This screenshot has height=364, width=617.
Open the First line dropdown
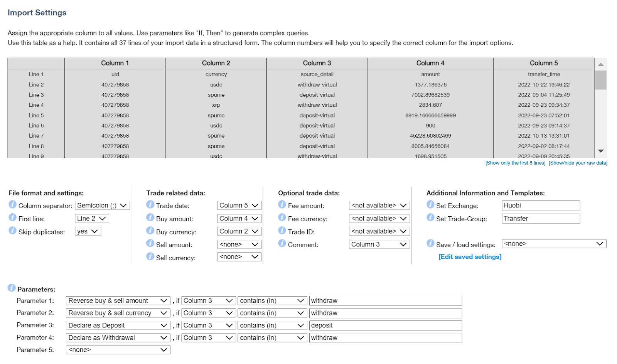[x=92, y=219]
